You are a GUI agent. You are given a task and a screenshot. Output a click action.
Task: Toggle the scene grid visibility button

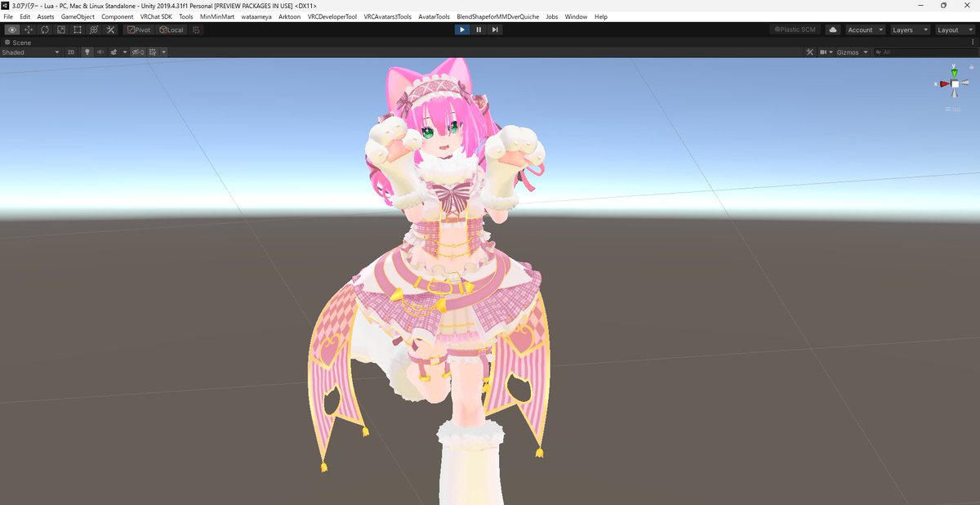coord(153,52)
